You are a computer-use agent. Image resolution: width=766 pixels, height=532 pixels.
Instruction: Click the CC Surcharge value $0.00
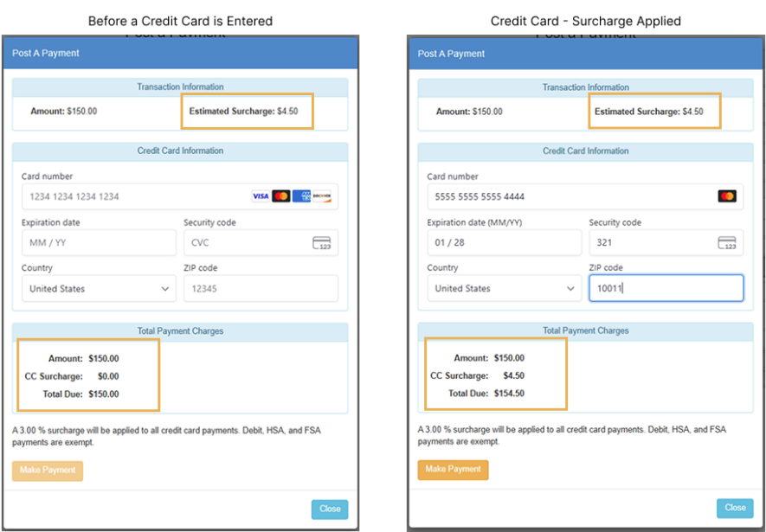(108, 376)
